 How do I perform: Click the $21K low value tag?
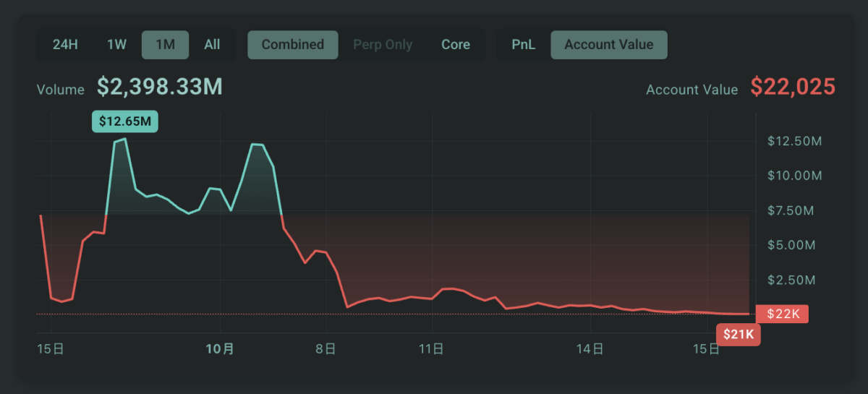coord(739,335)
